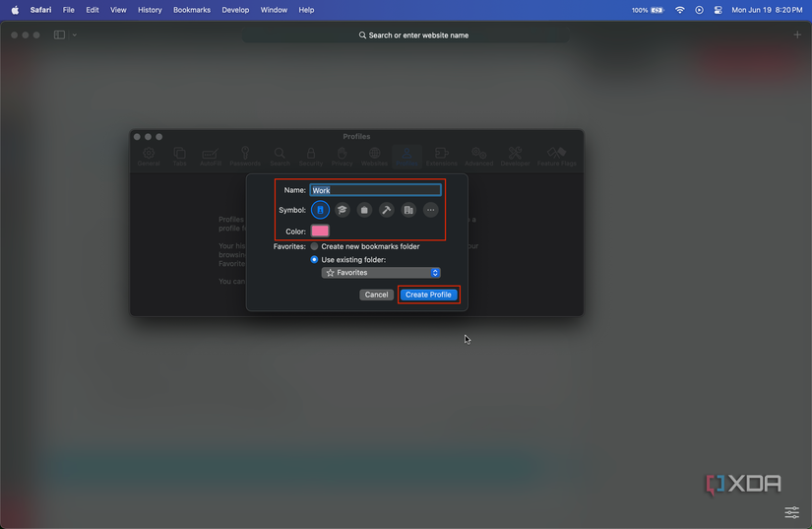Viewport: 812px width, 529px height.
Task: Click the date and time clock
Action: [x=767, y=10]
